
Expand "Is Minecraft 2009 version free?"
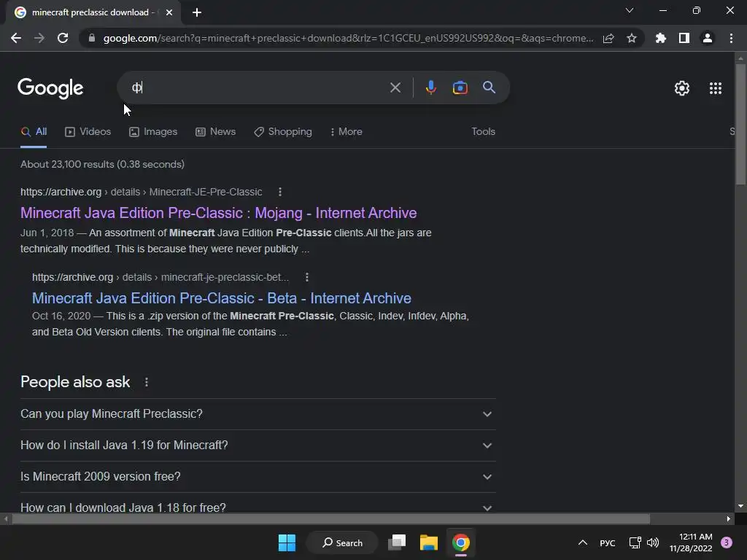pos(258,477)
